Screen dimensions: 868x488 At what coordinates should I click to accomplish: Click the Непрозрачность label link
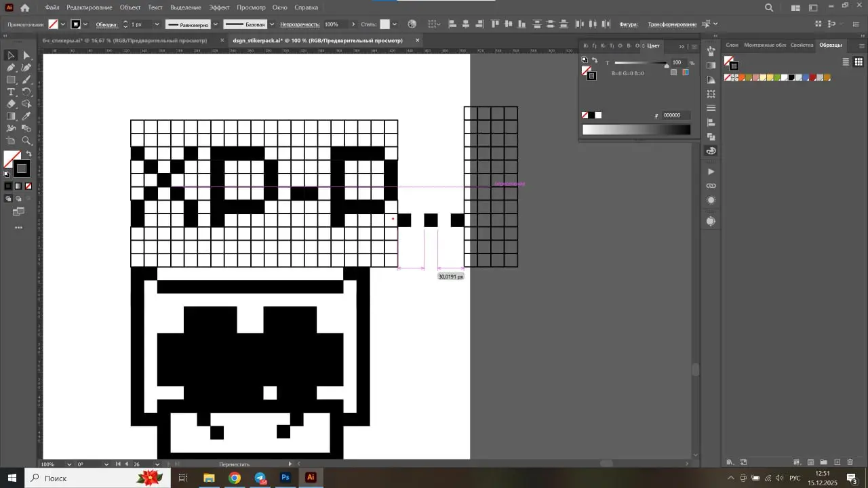(x=300, y=24)
